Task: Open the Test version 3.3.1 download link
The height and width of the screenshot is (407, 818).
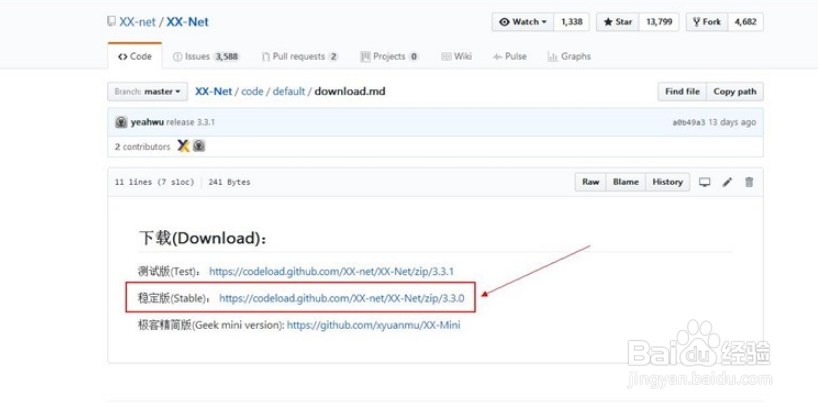Action: [331, 271]
